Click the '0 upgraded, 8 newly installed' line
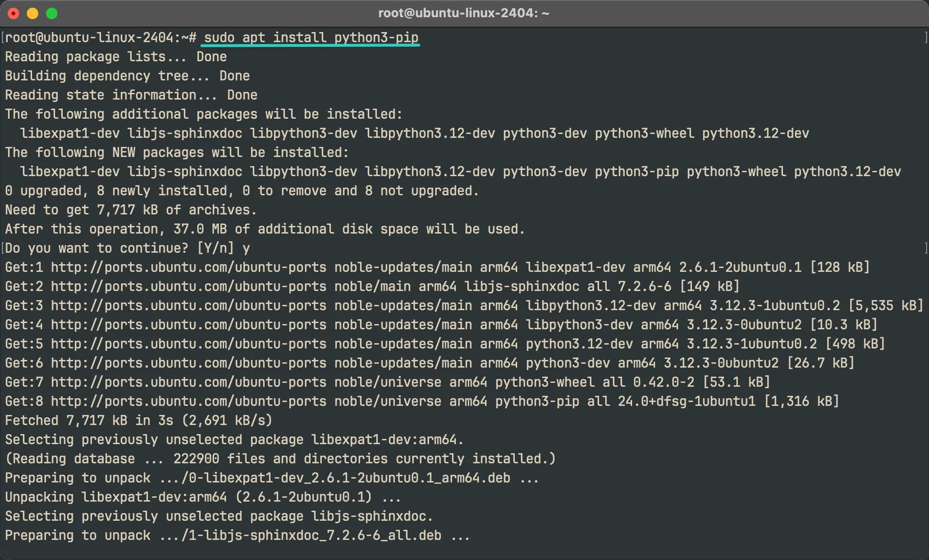 [x=242, y=190]
